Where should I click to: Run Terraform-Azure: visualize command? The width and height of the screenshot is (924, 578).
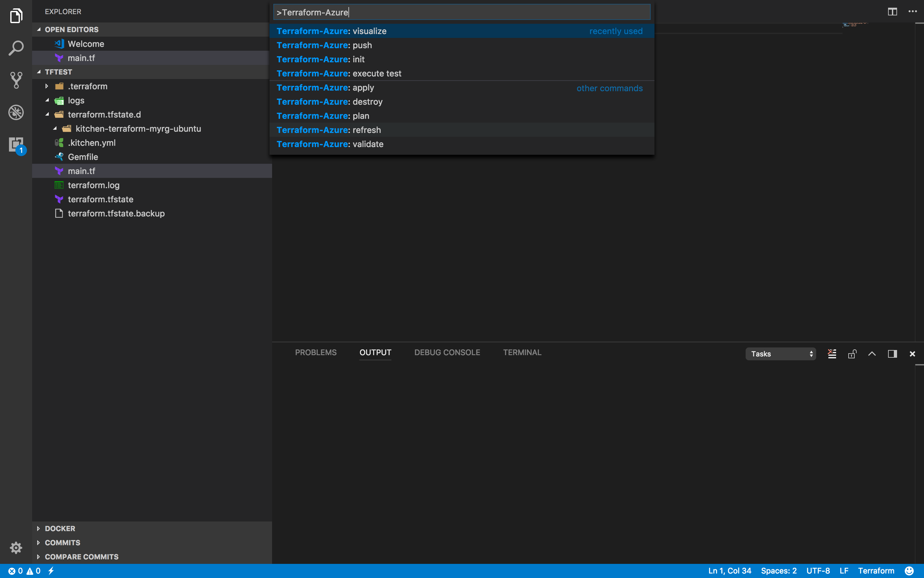[462, 31]
